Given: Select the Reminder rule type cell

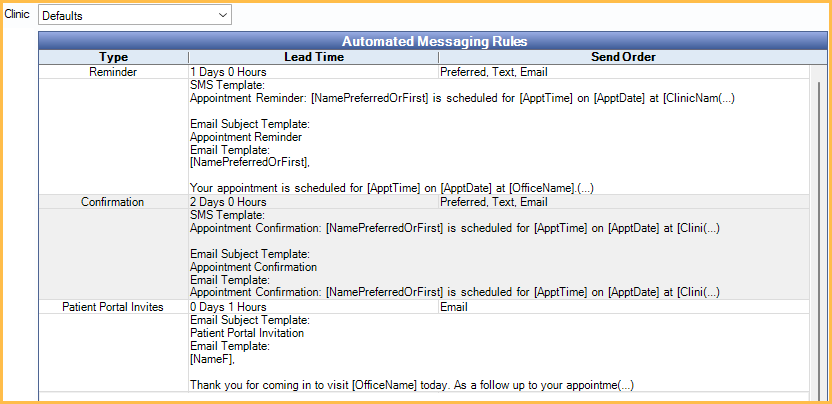Looking at the screenshot, I should click(x=113, y=72).
